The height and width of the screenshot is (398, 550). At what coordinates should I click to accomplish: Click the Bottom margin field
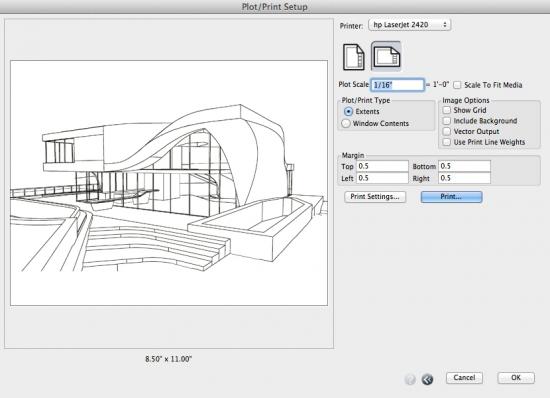[464, 166]
